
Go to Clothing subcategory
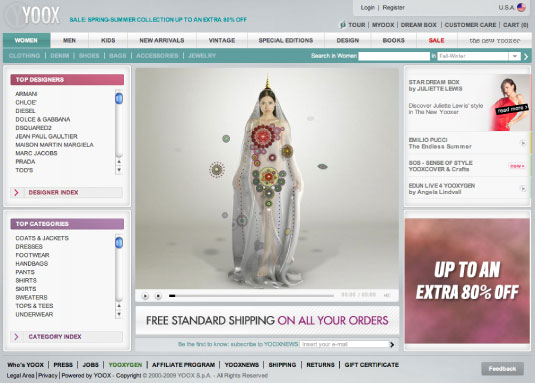tap(24, 56)
